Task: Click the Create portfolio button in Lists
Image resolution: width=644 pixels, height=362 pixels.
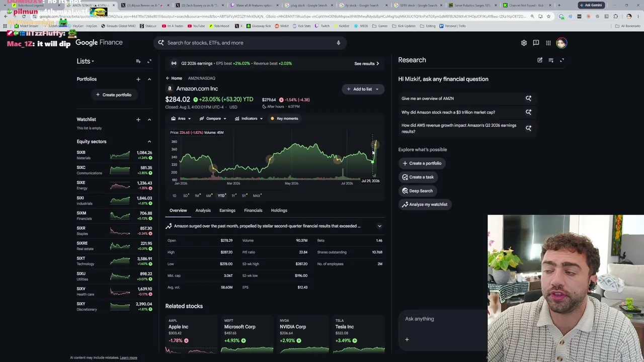Action: tap(114, 95)
